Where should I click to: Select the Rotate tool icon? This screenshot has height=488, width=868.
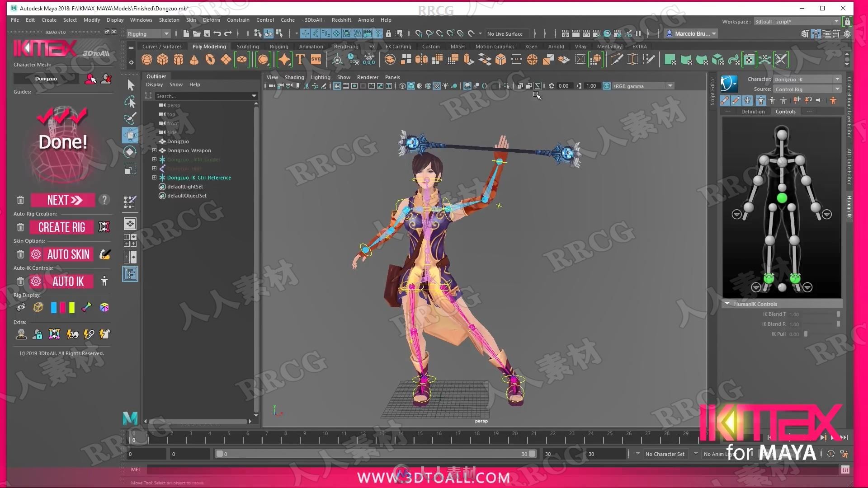tap(131, 151)
